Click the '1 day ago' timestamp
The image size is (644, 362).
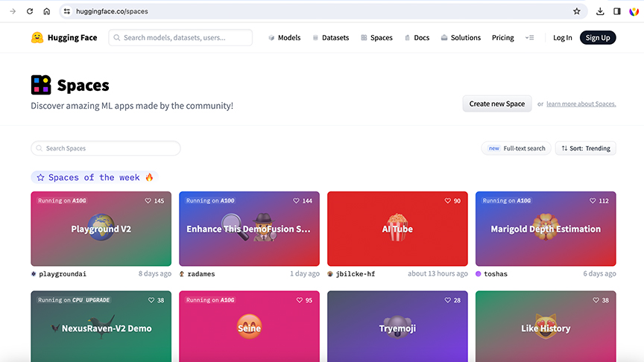coord(305,273)
